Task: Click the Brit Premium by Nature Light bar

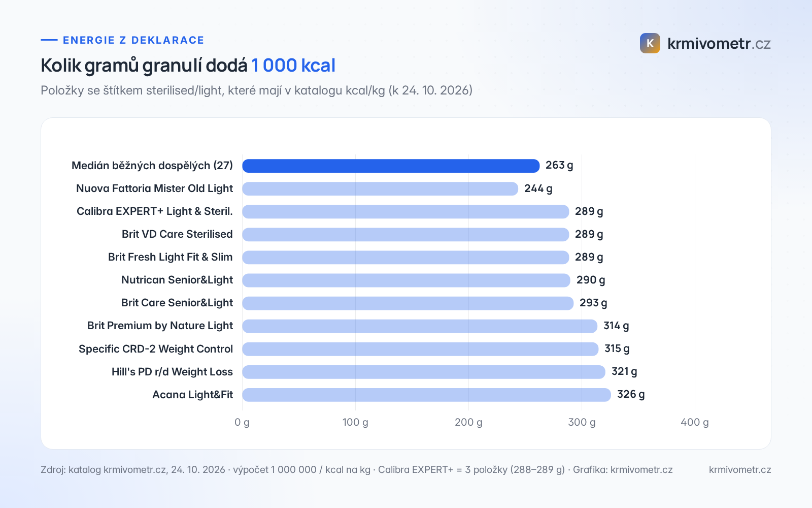Action: pyautogui.click(x=420, y=326)
